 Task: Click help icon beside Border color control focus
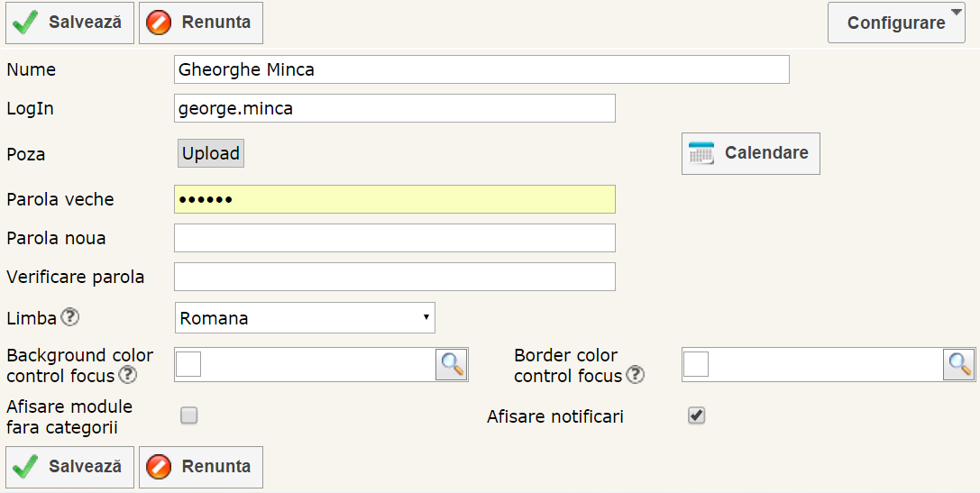click(636, 375)
